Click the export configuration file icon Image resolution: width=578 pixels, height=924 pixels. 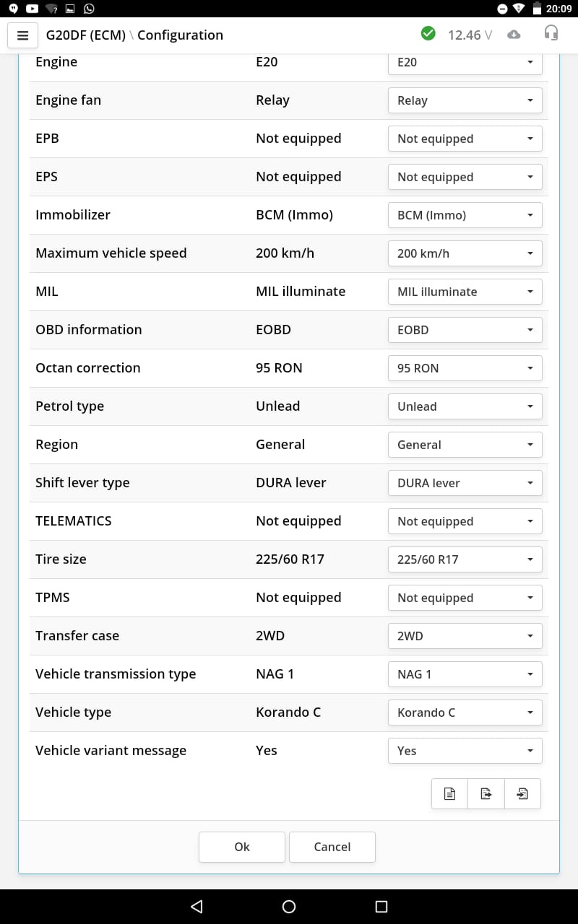486,793
